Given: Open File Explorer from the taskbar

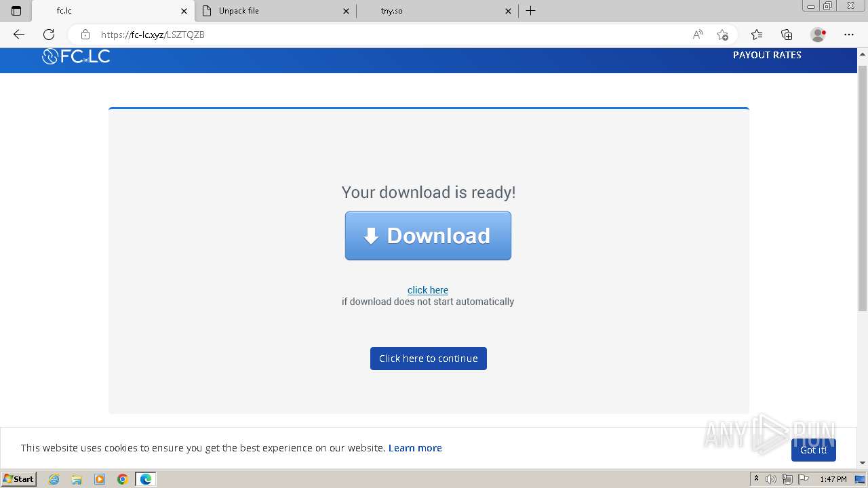Looking at the screenshot, I should coord(77,479).
